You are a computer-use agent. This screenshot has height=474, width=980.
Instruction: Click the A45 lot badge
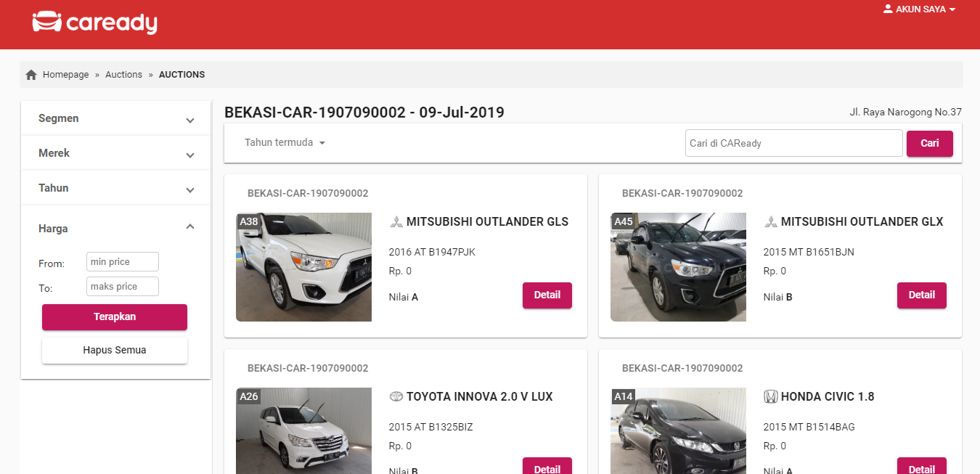(x=624, y=221)
